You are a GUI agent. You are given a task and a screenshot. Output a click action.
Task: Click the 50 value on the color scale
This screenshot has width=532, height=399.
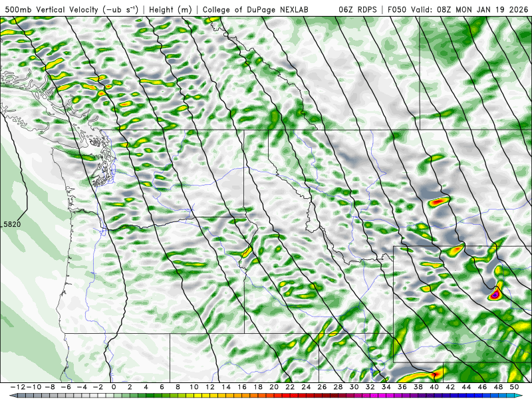point(514,387)
